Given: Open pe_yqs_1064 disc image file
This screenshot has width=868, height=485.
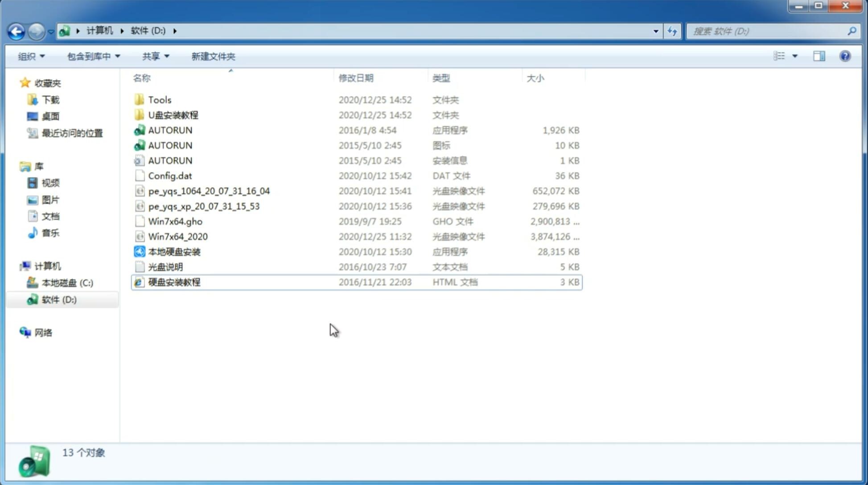Looking at the screenshot, I should tap(209, 191).
